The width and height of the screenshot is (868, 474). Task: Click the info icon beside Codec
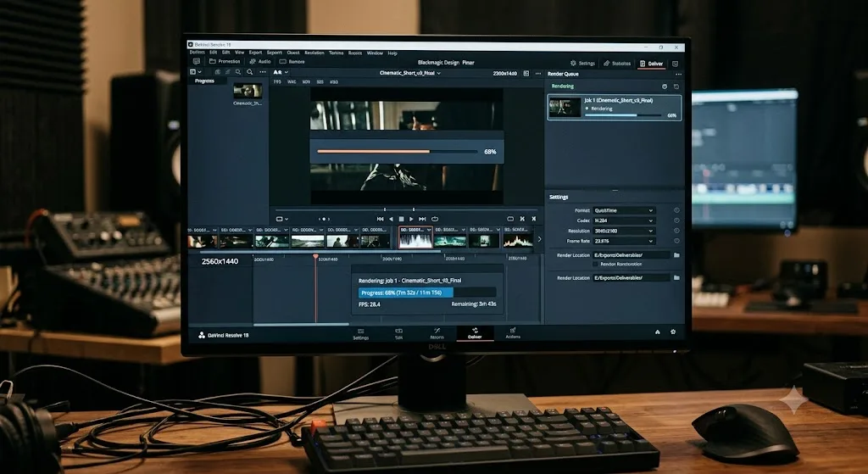[676, 220]
